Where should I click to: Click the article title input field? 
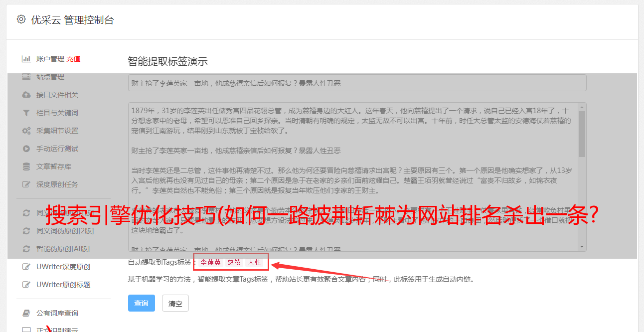[x=357, y=83]
